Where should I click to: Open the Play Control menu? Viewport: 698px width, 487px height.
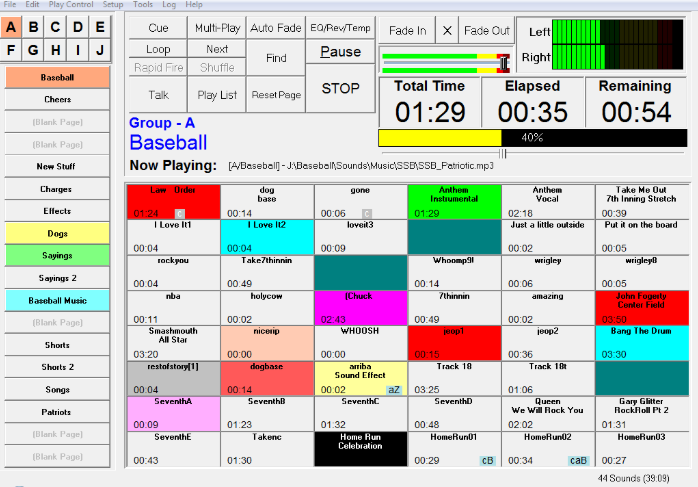71,4
